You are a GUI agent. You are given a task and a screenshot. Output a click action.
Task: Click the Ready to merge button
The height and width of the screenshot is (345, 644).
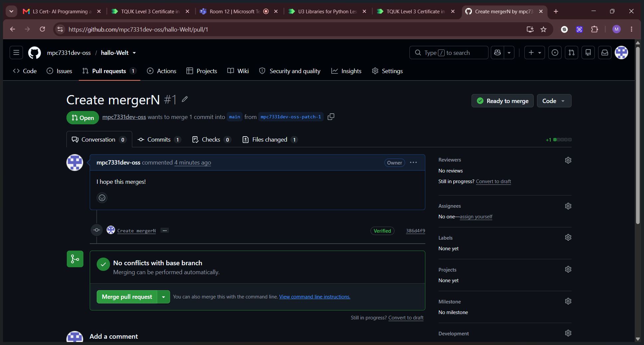tap(502, 101)
